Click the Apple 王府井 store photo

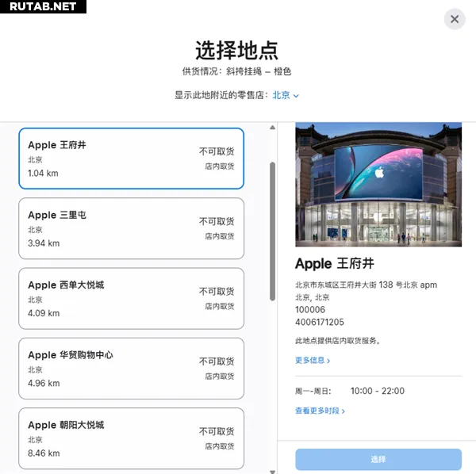378,185
